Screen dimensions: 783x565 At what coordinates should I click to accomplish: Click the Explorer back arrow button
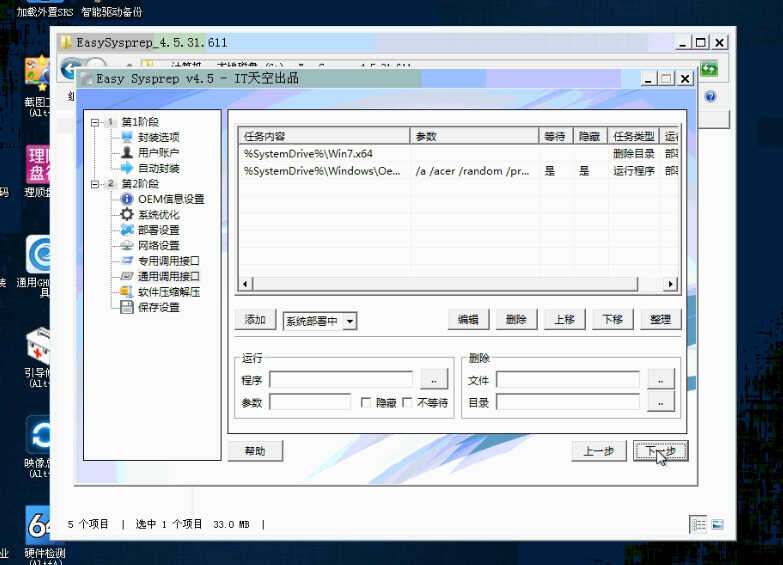click(70, 68)
